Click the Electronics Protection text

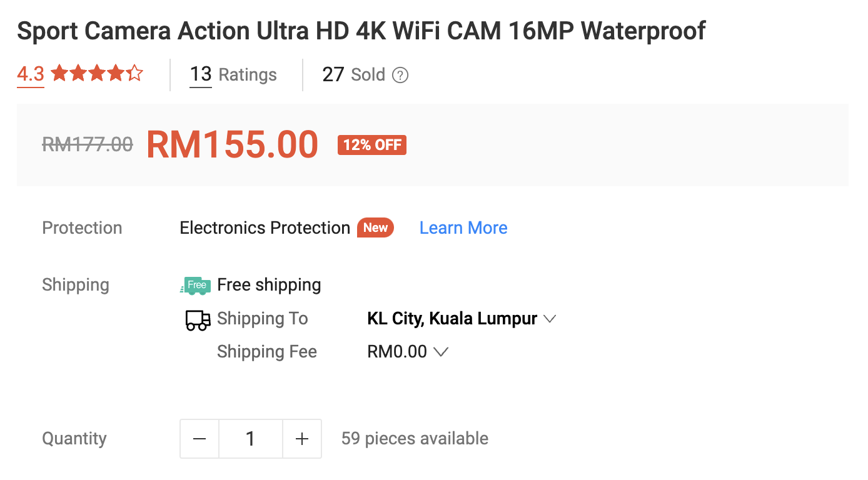(x=265, y=228)
